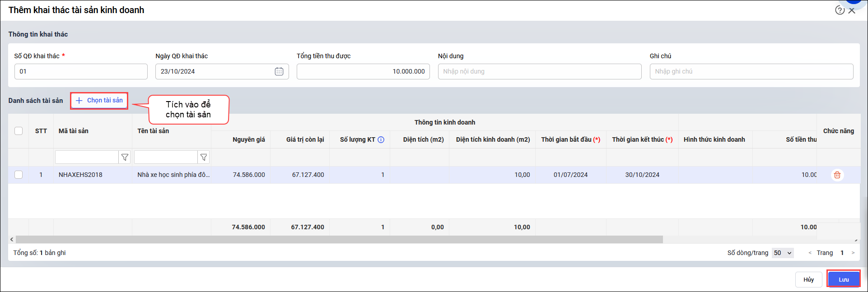Screen dimensions: 868x292
Task: Close the asset exploitation dialog
Action: (852, 11)
